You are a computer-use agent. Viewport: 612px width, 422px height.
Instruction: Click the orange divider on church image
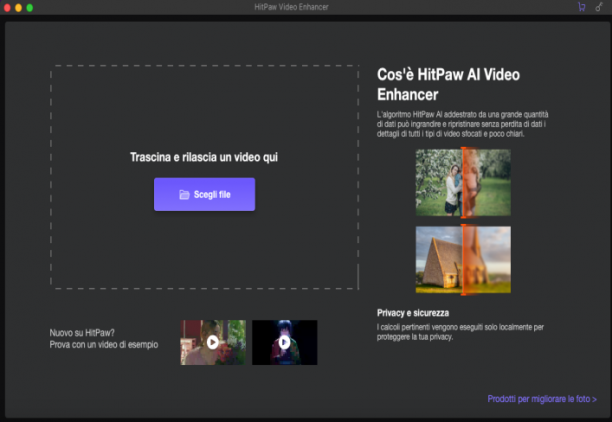pos(463,260)
